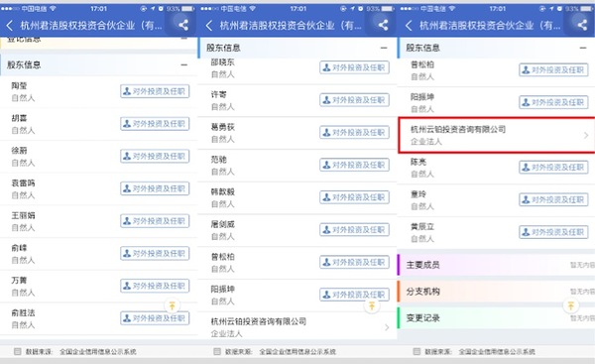Viewport: 595px width, 364px height.
Task: Tap back-to-top icon in left phone screen
Action: point(173,305)
